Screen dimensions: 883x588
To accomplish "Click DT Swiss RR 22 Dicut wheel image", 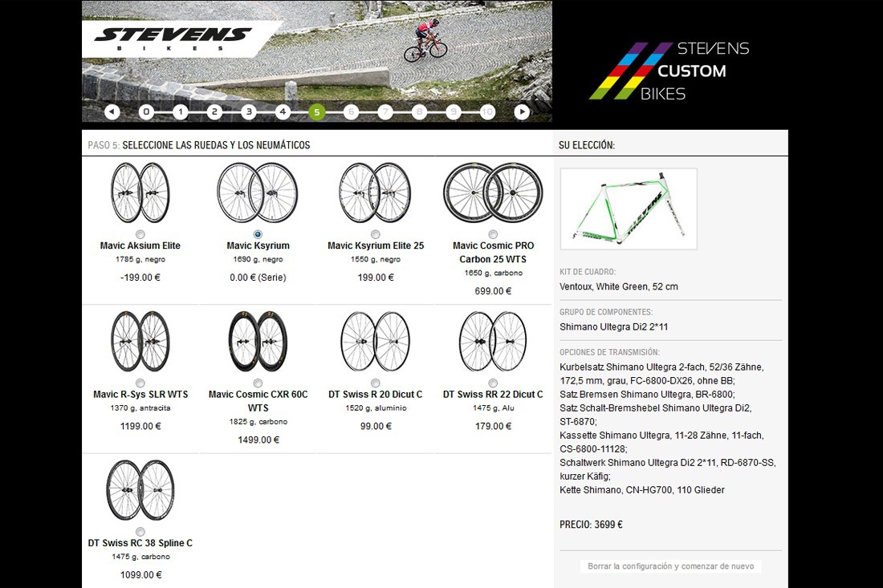I will [x=493, y=342].
